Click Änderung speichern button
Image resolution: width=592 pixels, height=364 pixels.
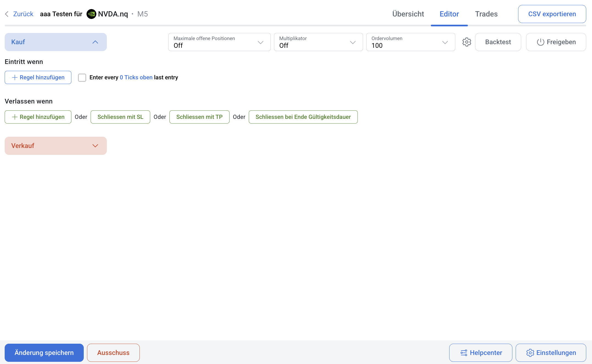(44, 353)
